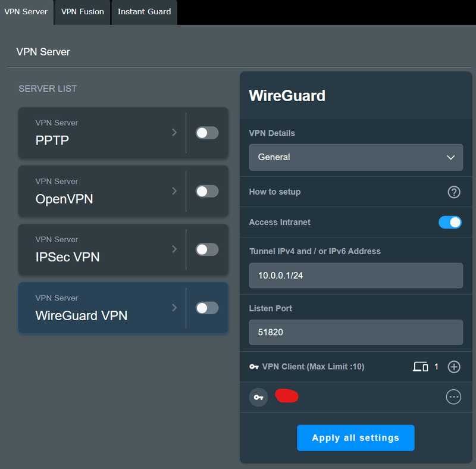Turn on the IPSec VPN server toggle
This screenshot has width=476, height=469.
pos(207,249)
